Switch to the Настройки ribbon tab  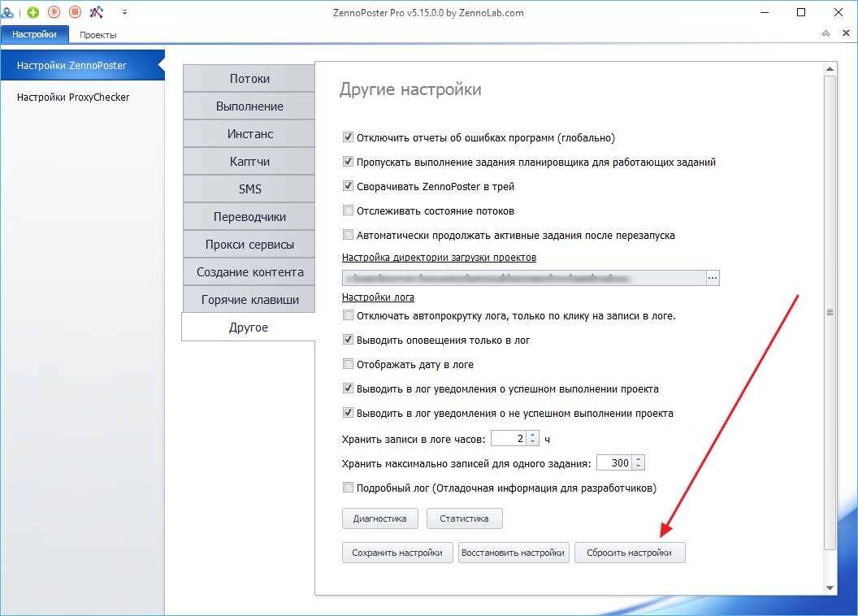pos(34,34)
